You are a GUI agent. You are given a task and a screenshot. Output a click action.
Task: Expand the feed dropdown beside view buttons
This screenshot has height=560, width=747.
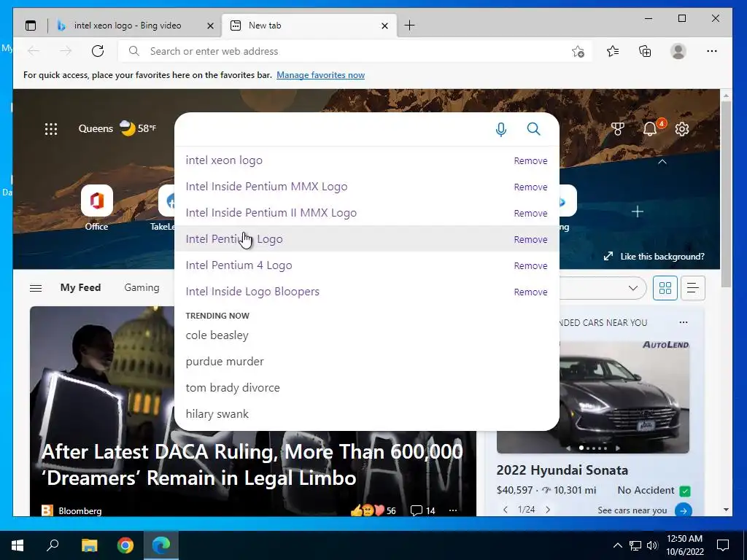click(632, 287)
